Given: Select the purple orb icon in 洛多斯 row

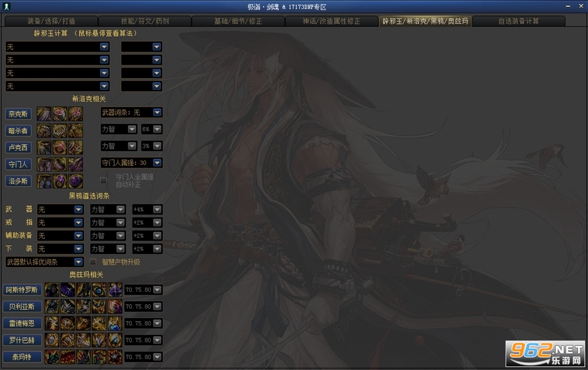Looking at the screenshot, I should pos(75,181).
